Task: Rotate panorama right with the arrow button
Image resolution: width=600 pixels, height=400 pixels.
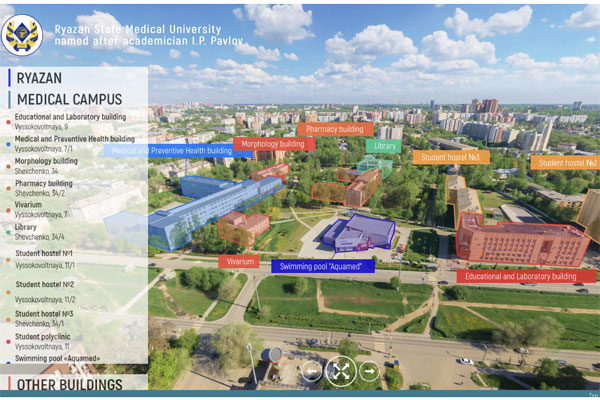Action: click(369, 371)
